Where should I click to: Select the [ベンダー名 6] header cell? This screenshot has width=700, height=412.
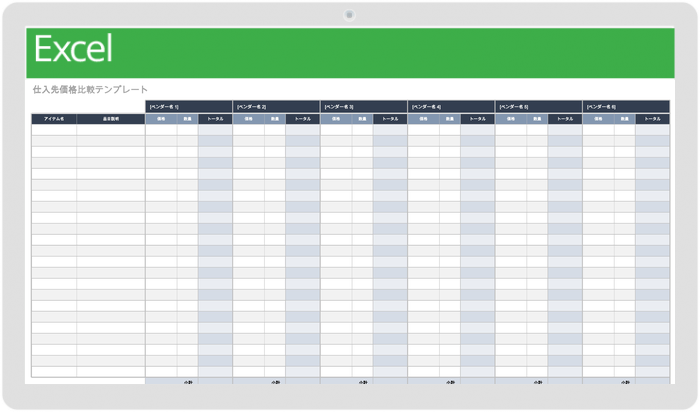click(x=626, y=107)
